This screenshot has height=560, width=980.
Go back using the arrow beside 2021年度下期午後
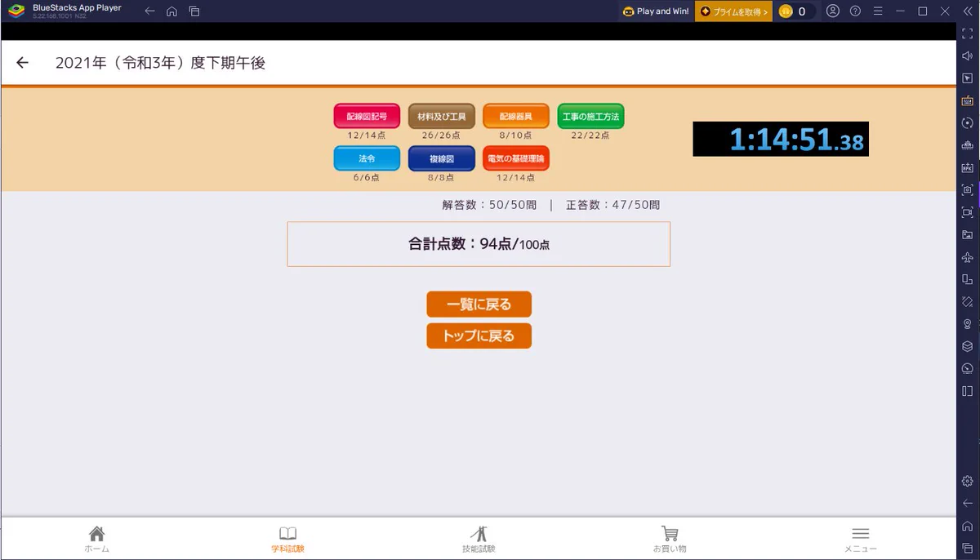click(x=23, y=63)
